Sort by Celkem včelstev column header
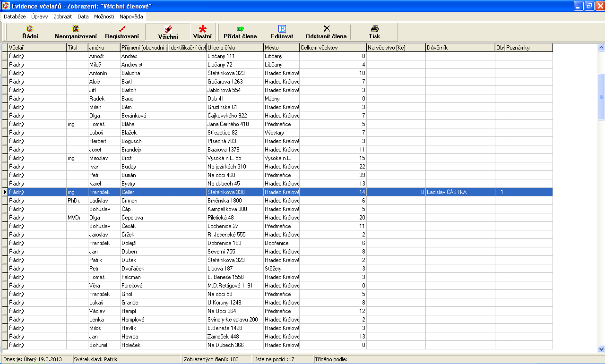 [333, 48]
